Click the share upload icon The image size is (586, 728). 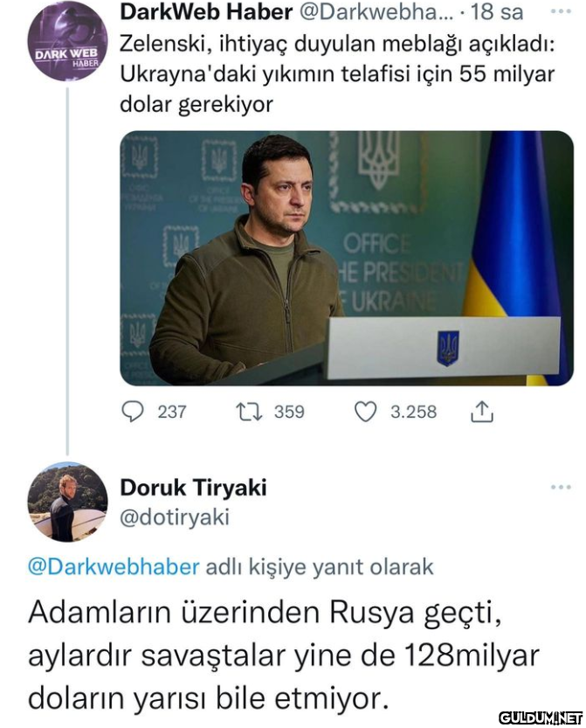pyautogui.click(x=482, y=412)
